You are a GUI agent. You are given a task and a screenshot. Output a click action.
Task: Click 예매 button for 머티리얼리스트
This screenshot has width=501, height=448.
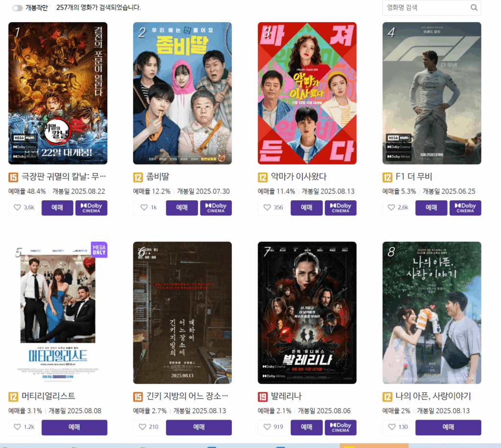point(74,427)
